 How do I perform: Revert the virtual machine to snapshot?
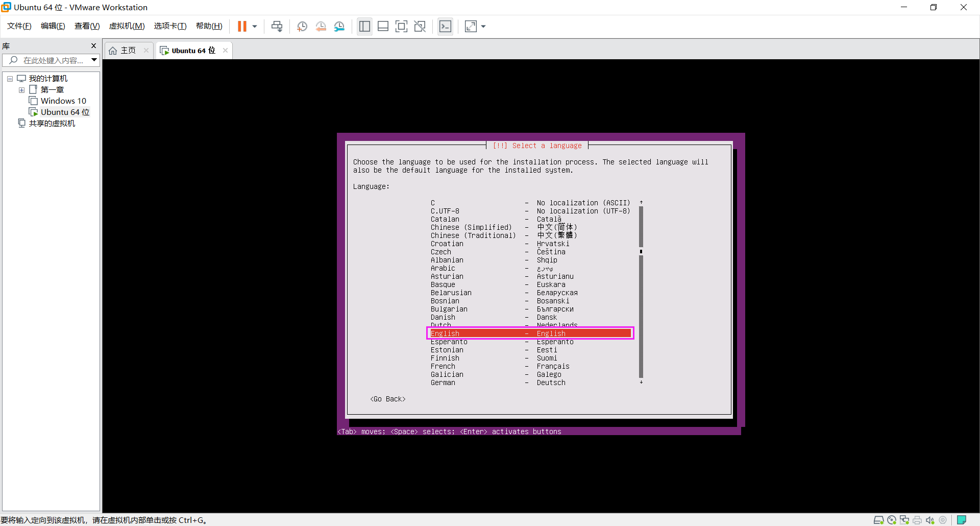tap(321, 26)
